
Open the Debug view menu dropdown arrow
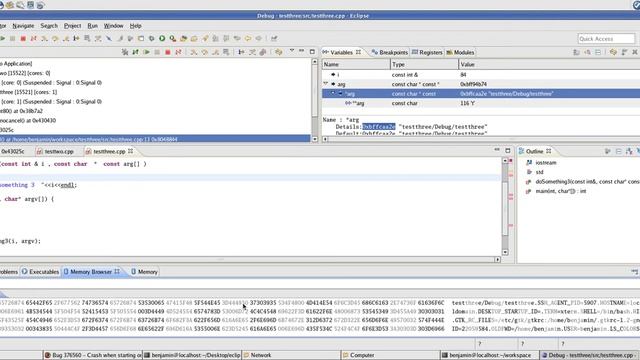(x=292, y=51)
